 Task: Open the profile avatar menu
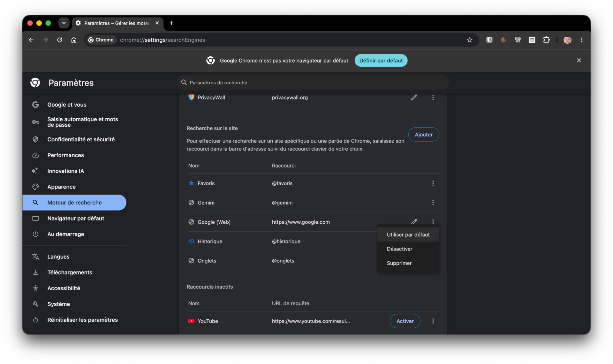(x=567, y=40)
